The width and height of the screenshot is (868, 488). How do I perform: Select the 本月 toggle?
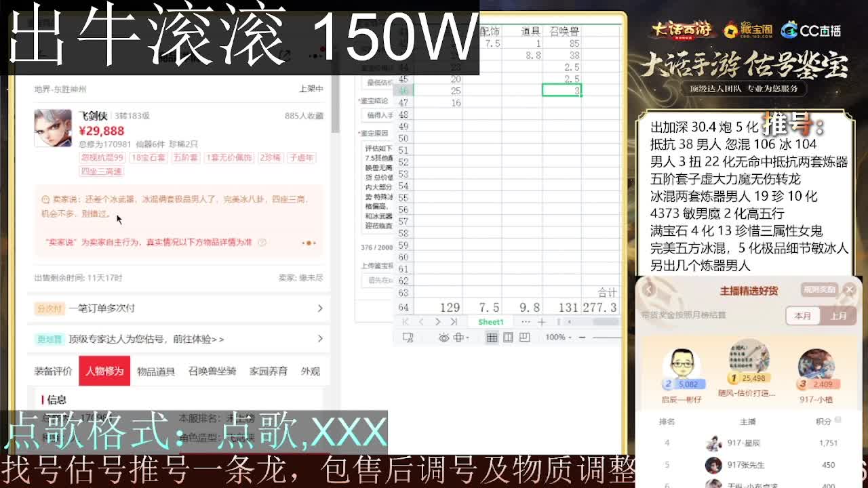pyautogui.click(x=803, y=316)
